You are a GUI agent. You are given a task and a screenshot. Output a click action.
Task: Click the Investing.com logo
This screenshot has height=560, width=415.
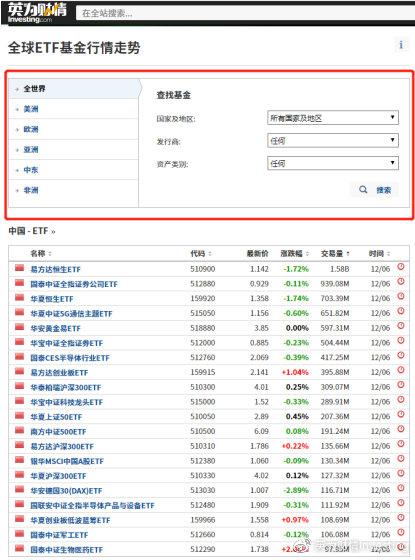coord(36,12)
